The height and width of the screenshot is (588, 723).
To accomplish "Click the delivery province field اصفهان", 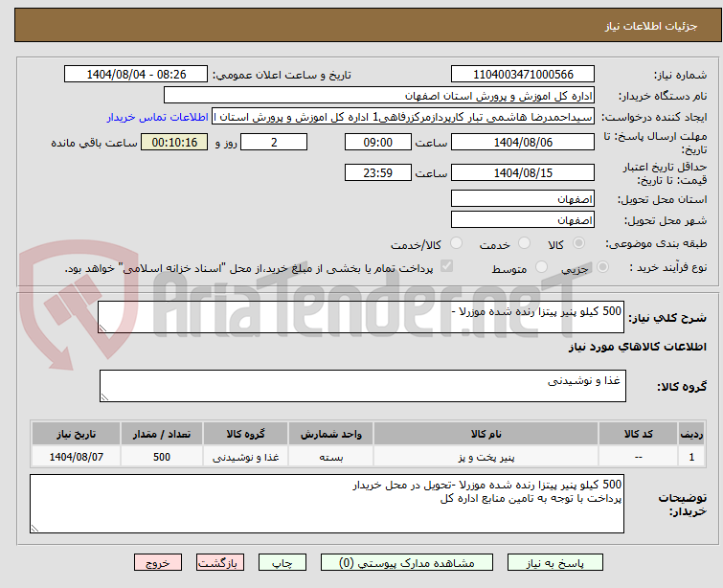I will coord(523,199).
